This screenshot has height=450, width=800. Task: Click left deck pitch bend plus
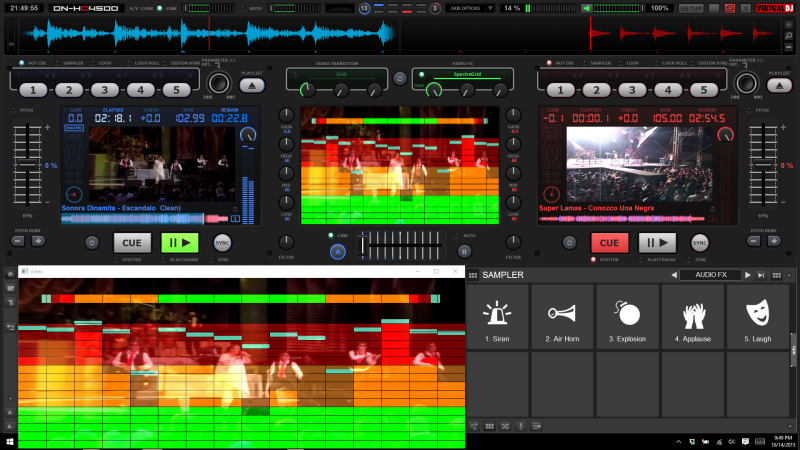click(x=38, y=241)
